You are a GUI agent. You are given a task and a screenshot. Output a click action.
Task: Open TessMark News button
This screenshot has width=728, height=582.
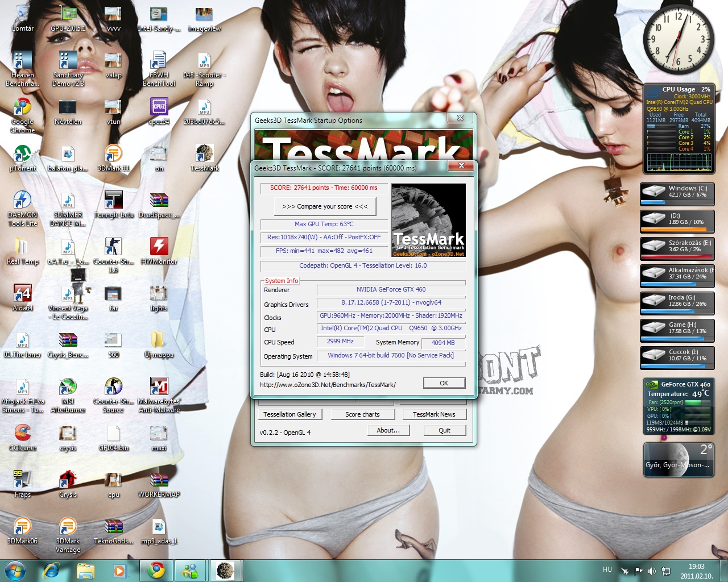[434, 414]
